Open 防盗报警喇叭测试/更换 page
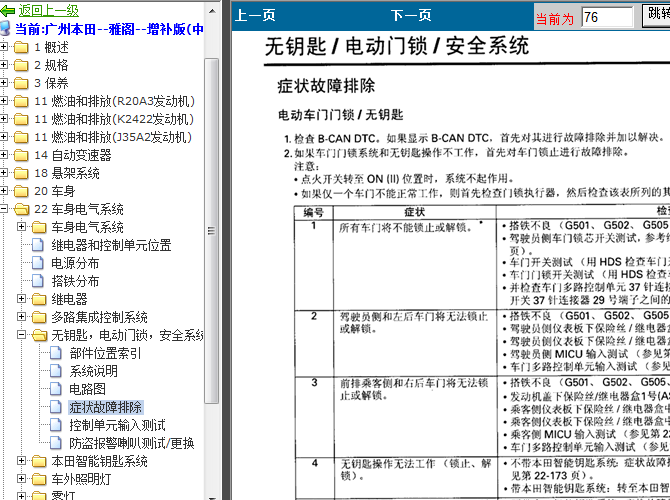This screenshot has height=500, width=670. pyautogui.click(x=132, y=443)
